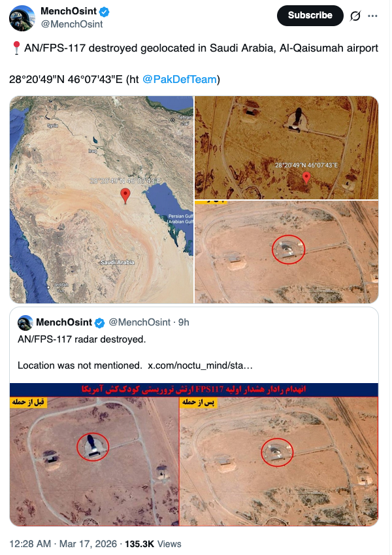Open MenchOsint profile avatar at top
This screenshot has width=392, height=555.
tap(22, 18)
